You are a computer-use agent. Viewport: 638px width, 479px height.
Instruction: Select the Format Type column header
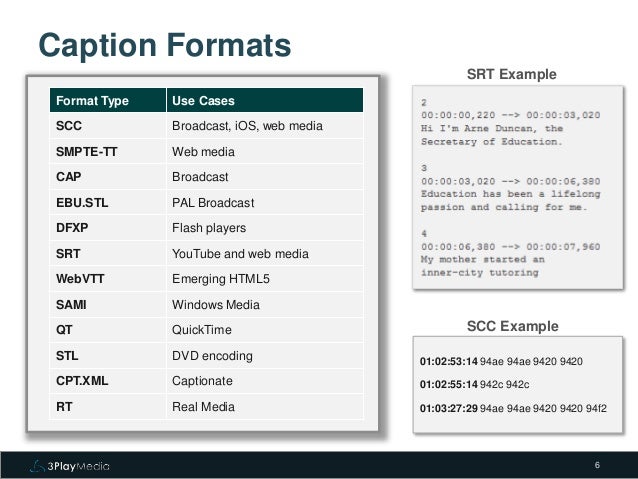point(108,100)
